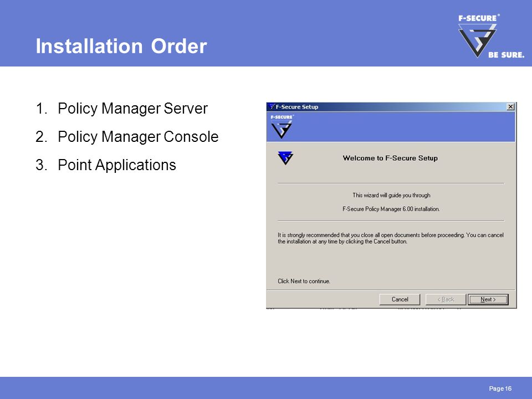Click the F-Secure Be Sure slide logo
The height and width of the screenshot is (399, 532).
click(x=490, y=36)
